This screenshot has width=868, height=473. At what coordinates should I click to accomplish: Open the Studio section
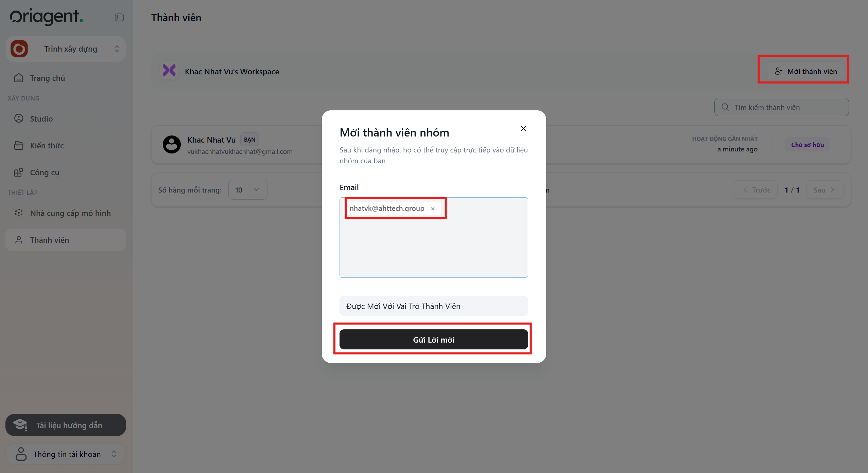[41, 119]
